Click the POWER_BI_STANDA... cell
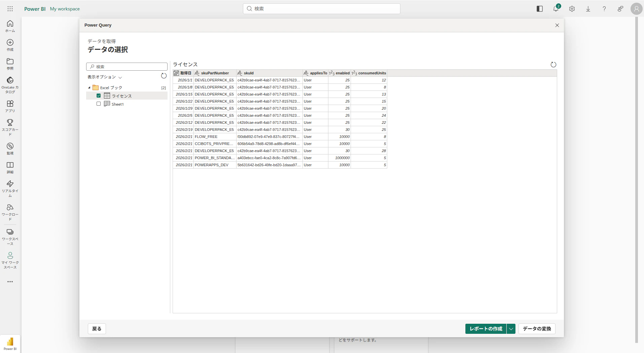This screenshot has width=644, height=353. [215, 158]
